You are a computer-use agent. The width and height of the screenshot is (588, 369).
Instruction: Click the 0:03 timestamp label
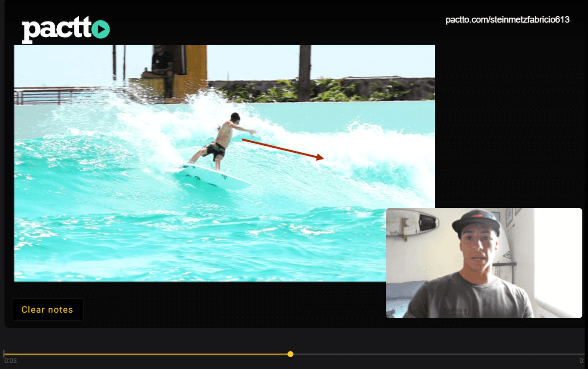[10, 361]
